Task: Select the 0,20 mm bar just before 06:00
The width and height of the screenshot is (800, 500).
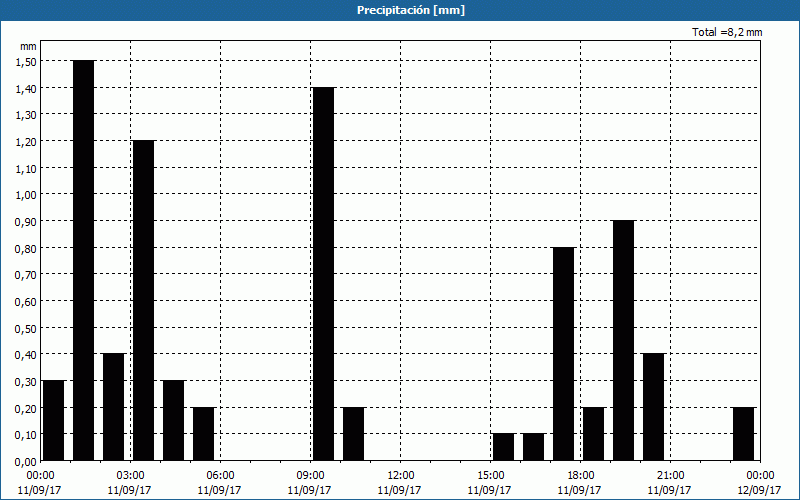Action: [x=204, y=434]
